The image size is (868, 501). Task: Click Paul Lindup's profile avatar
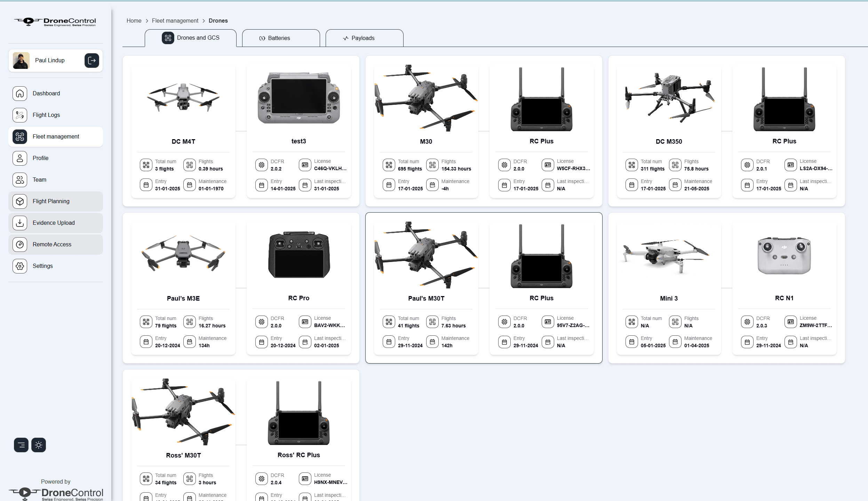coord(21,61)
